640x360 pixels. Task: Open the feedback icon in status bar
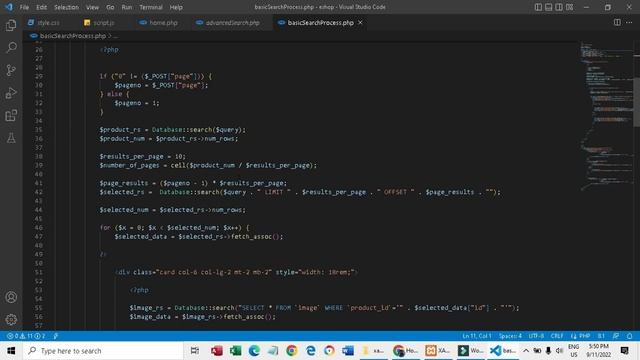pyautogui.click(x=616, y=336)
